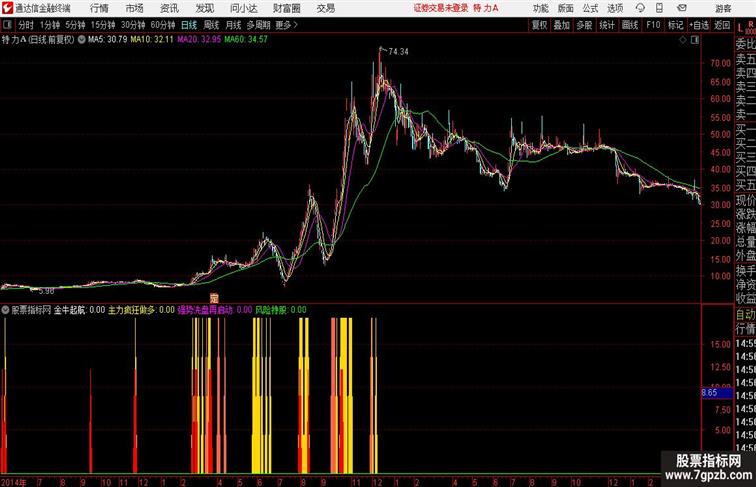This screenshot has width=756, height=487.
Task: Click the MA5: 30.79 label
Action: [108, 40]
